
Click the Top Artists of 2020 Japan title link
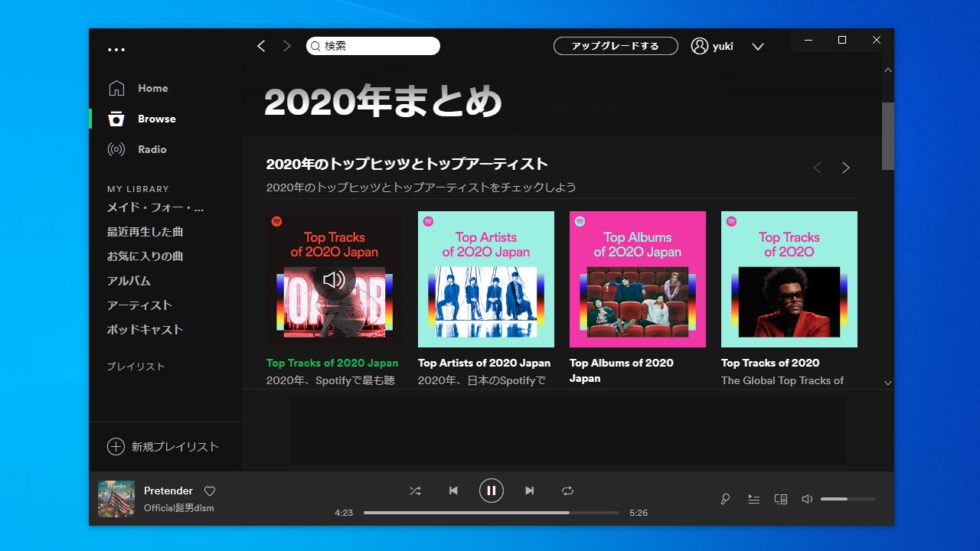[484, 363]
